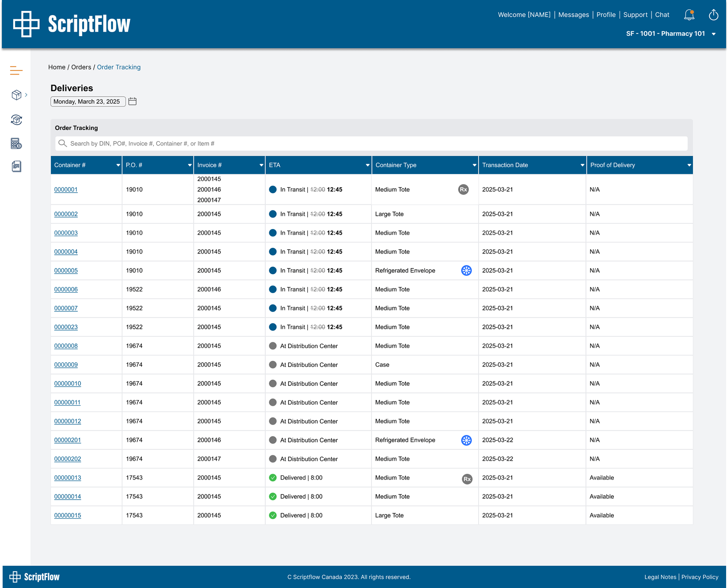The height and width of the screenshot is (588, 728).
Task: Open Container Type column filter dropdown
Action: [x=474, y=165]
